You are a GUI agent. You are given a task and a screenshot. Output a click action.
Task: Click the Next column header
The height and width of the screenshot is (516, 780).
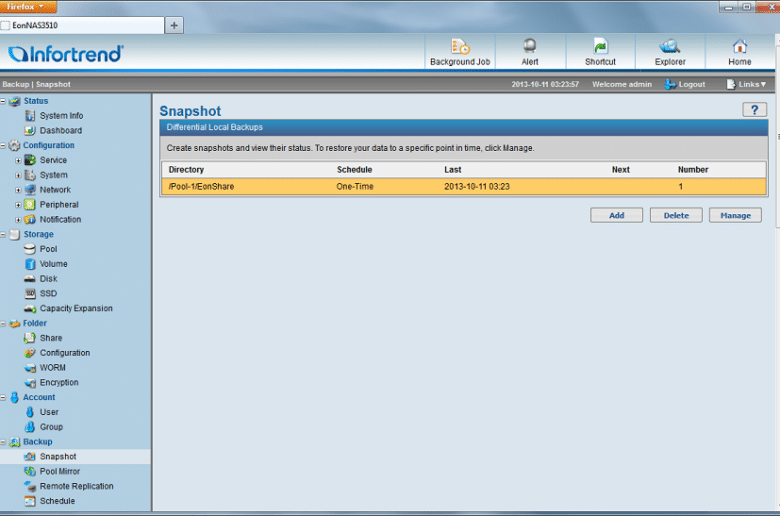[621, 170]
